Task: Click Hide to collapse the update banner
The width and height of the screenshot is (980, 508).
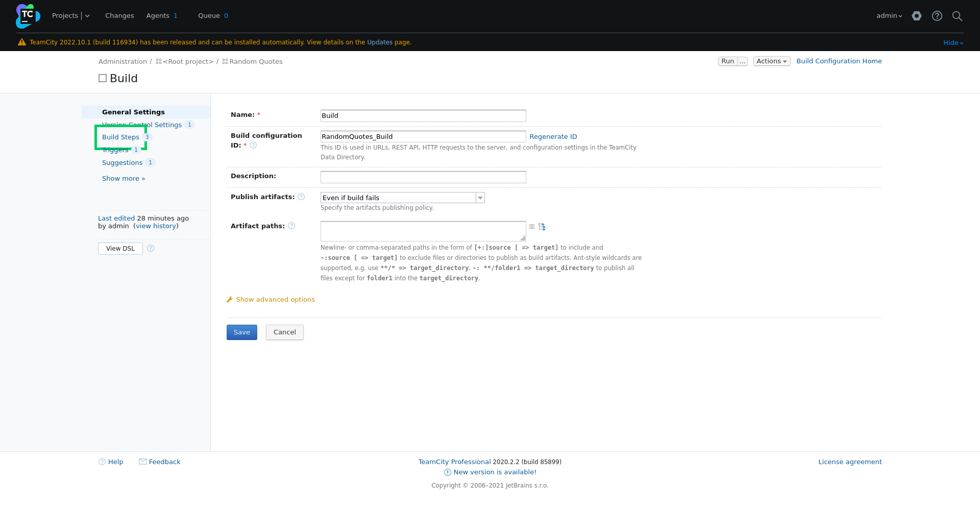Action: 953,43
